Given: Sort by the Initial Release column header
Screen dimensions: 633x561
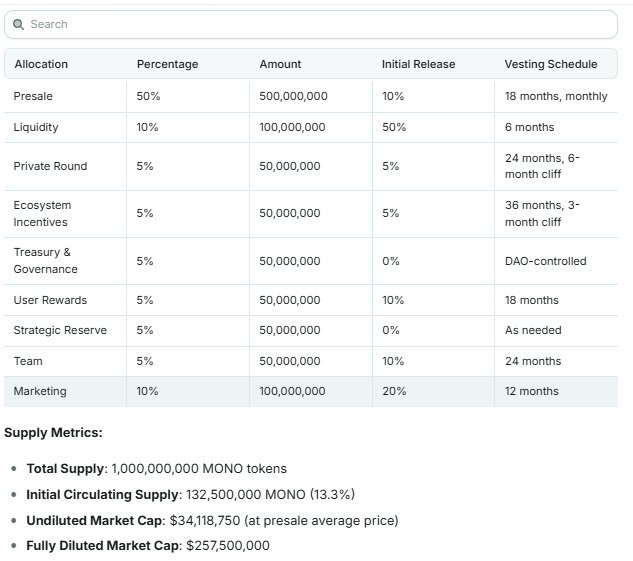Looking at the screenshot, I should (418, 64).
